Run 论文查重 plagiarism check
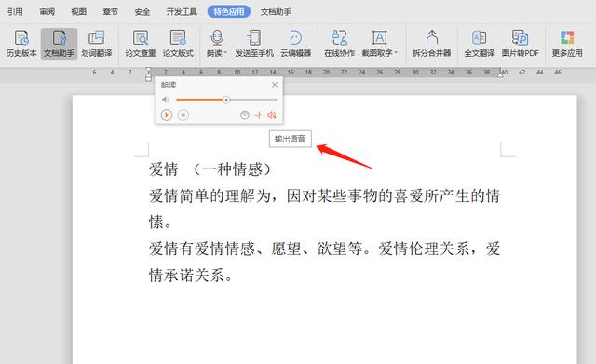 click(x=141, y=44)
